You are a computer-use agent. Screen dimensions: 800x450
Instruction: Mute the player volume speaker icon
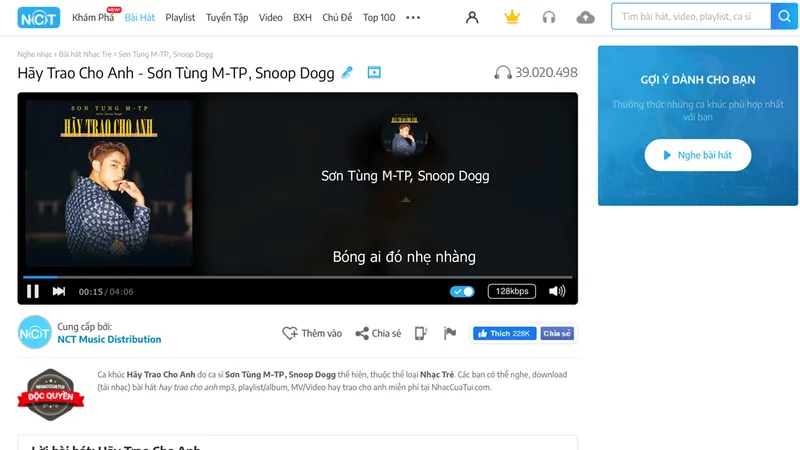pos(557,291)
